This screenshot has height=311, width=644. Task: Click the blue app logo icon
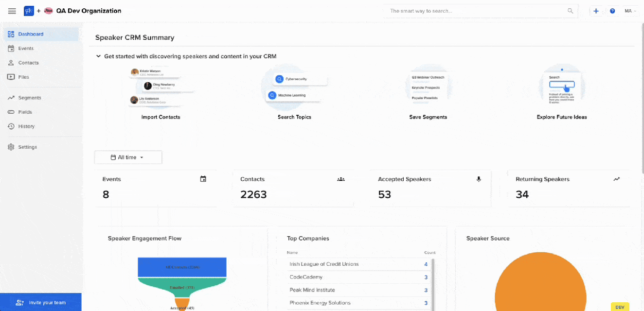pos(29,11)
